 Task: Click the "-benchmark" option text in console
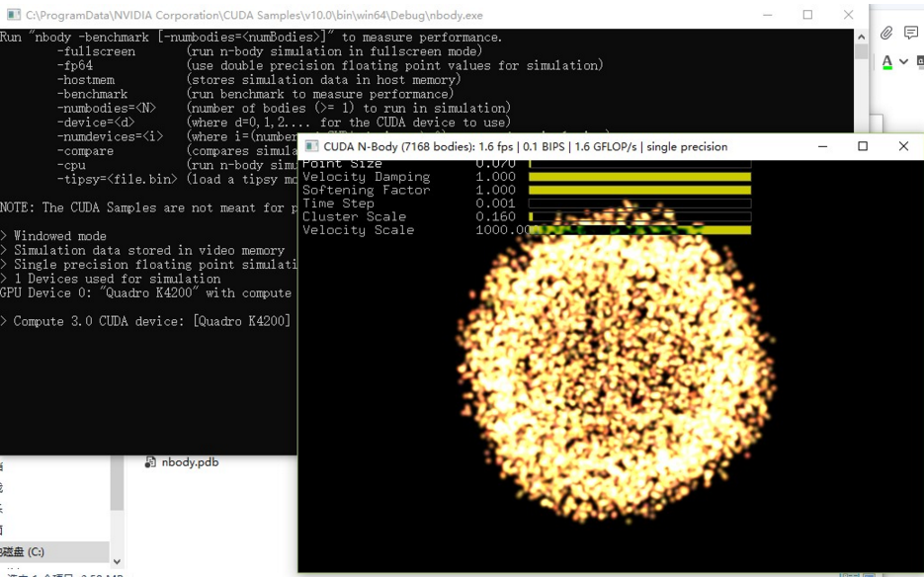pyautogui.click(x=92, y=94)
